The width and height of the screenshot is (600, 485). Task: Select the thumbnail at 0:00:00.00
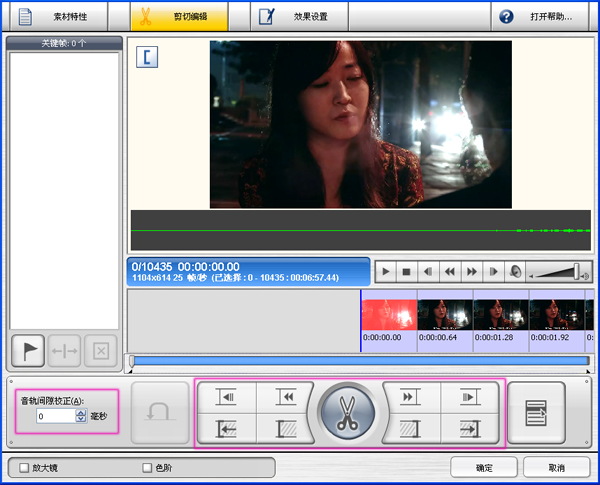click(x=389, y=315)
